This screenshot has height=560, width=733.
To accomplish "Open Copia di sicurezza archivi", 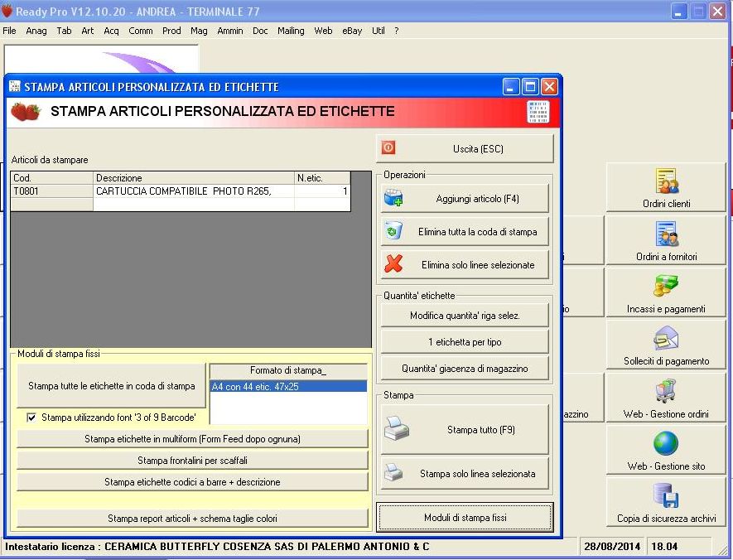I will point(666,502).
